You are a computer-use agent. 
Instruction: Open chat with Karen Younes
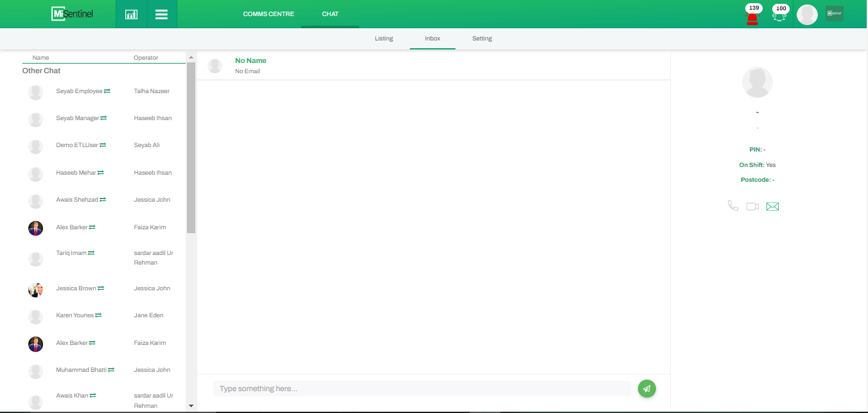tap(75, 315)
